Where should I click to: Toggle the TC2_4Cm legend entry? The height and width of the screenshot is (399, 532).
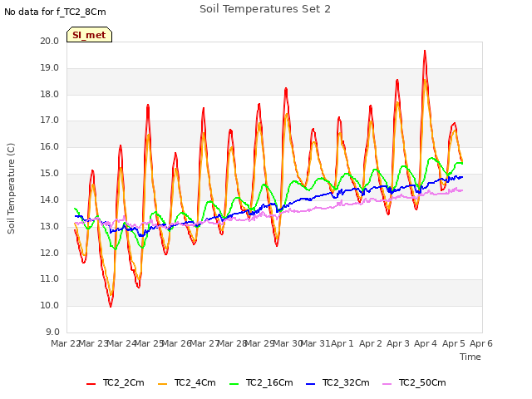coord(187,383)
